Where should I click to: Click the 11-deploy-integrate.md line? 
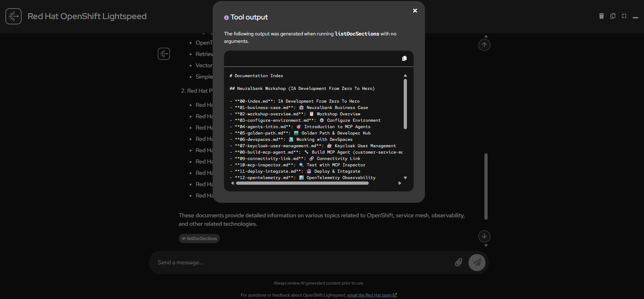(x=295, y=171)
